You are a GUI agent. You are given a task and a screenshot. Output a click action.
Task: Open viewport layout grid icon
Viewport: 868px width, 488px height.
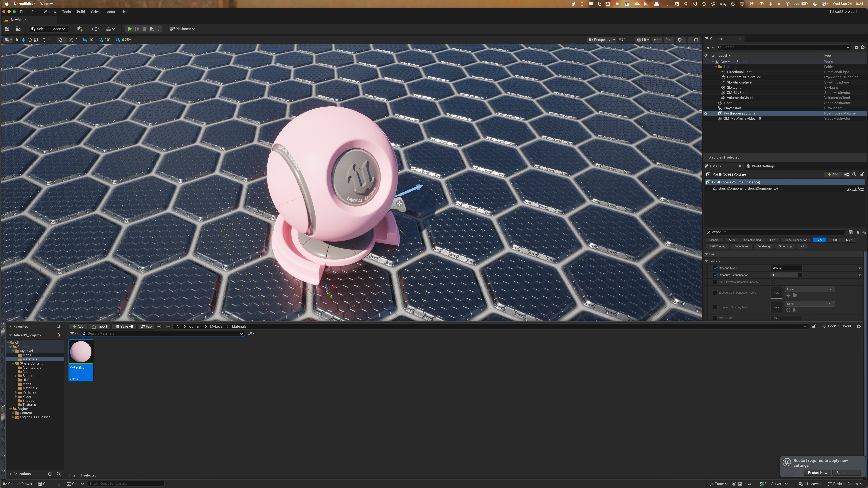coord(696,40)
